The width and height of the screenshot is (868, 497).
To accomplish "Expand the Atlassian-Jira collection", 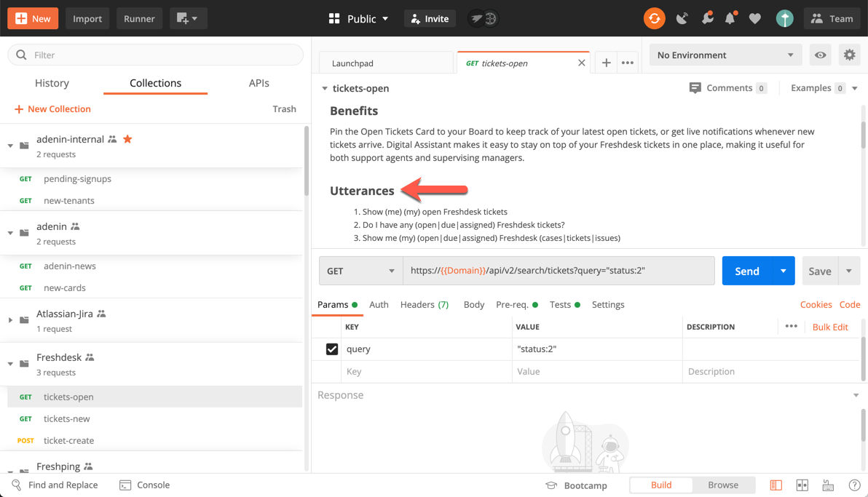I will (10, 320).
